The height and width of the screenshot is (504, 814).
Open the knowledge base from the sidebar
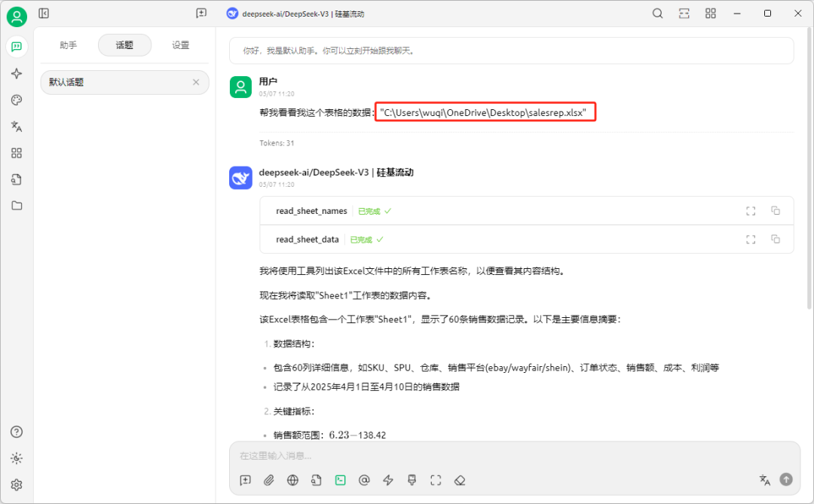pyautogui.click(x=16, y=179)
